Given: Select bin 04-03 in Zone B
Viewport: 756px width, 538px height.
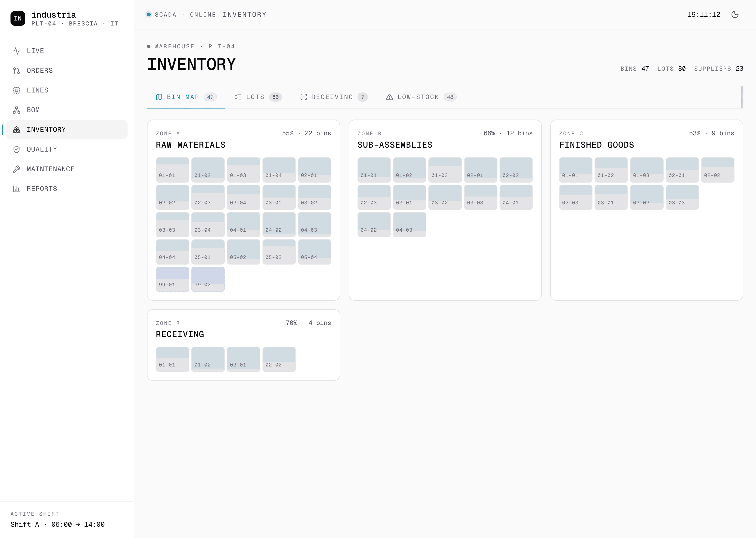Looking at the screenshot, I should pos(409,225).
